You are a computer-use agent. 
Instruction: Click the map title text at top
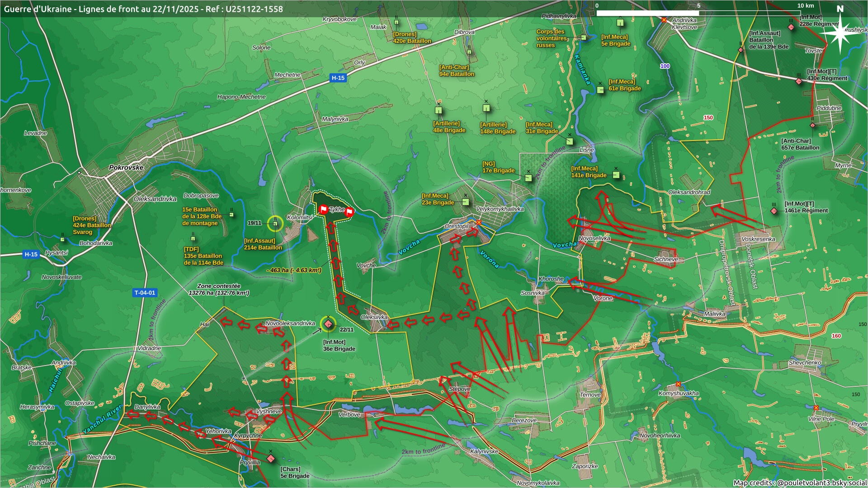pyautogui.click(x=143, y=9)
